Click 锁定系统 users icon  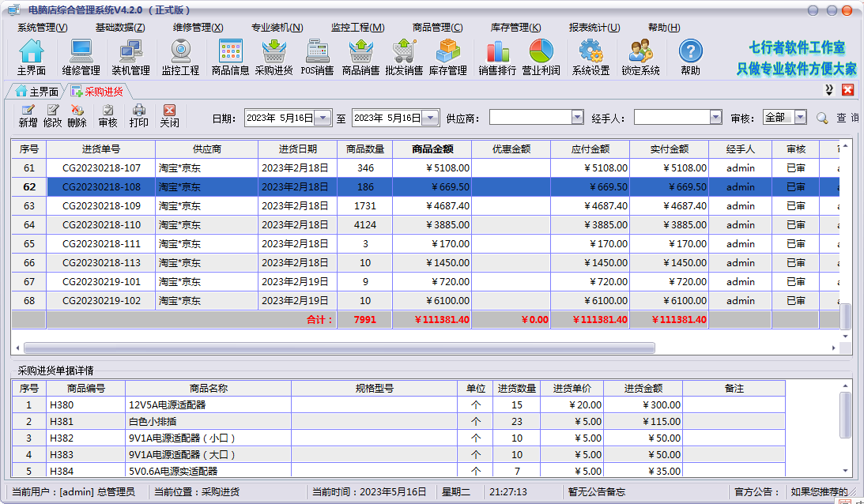pos(641,58)
